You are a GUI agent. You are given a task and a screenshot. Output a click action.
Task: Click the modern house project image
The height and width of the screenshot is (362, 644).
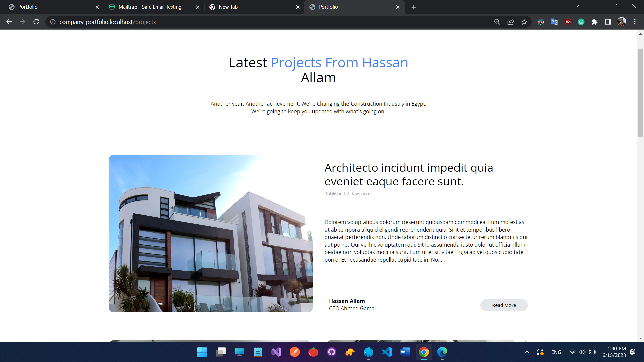(x=211, y=233)
